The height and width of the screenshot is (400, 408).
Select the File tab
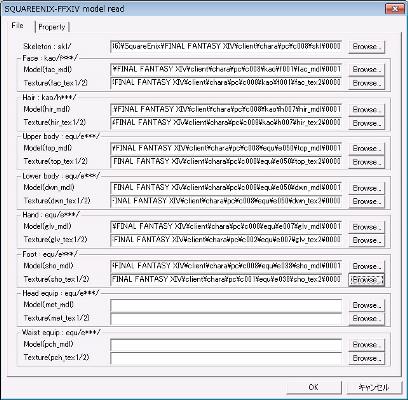tap(17, 26)
